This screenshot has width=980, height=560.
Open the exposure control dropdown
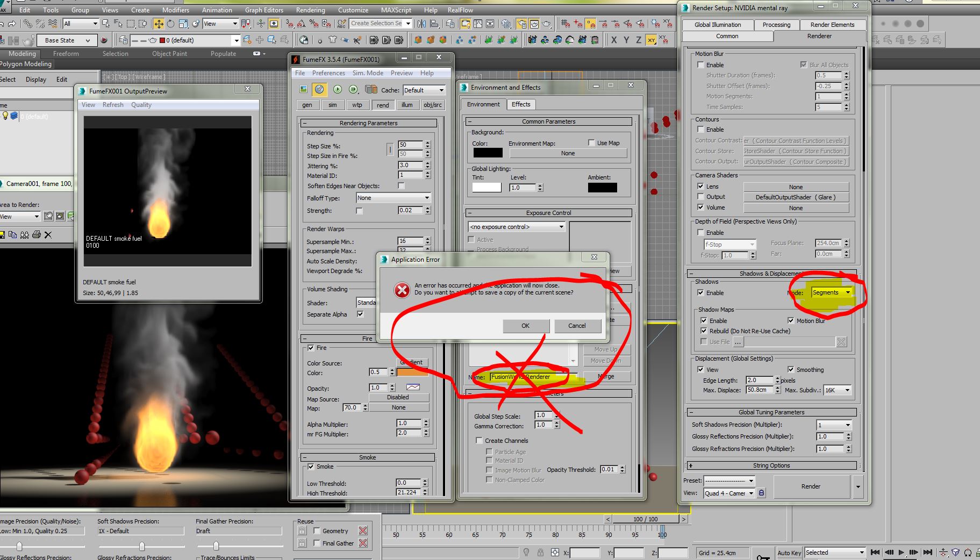pos(517,227)
